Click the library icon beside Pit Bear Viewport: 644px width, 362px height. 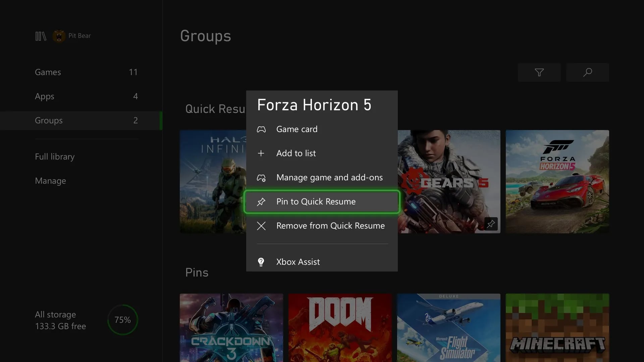(x=40, y=36)
